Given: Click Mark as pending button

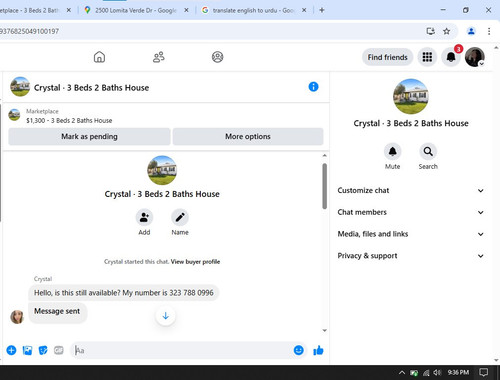Looking at the screenshot, I should 89,137.
